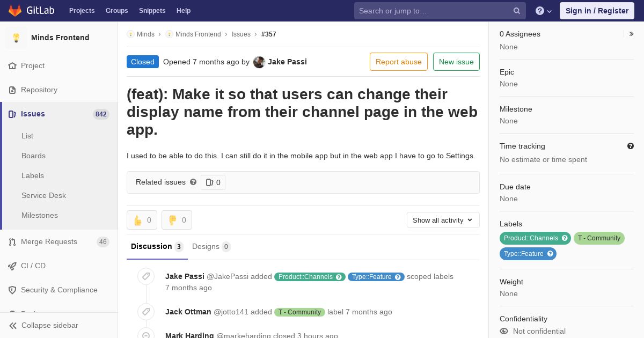644x338 pixels.
Task: Click the Security & Compliance shield icon
Action: pyautogui.click(x=12, y=290)
